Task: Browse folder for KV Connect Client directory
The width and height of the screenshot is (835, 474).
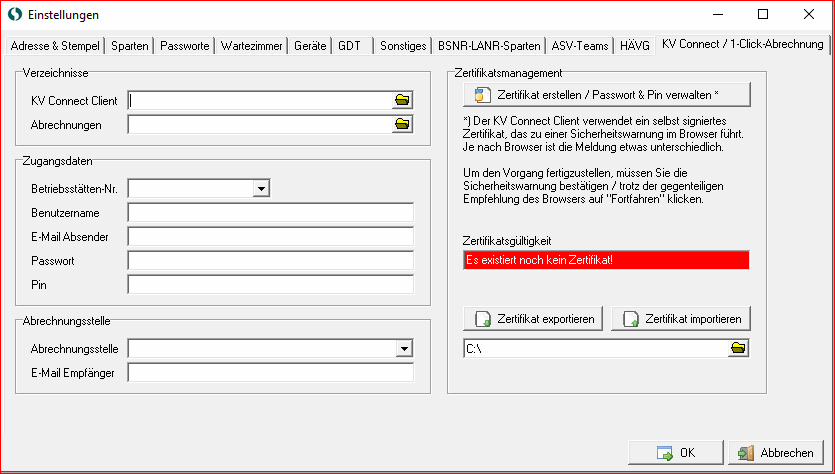Action: pyautogui.click(x=402, y=100)
